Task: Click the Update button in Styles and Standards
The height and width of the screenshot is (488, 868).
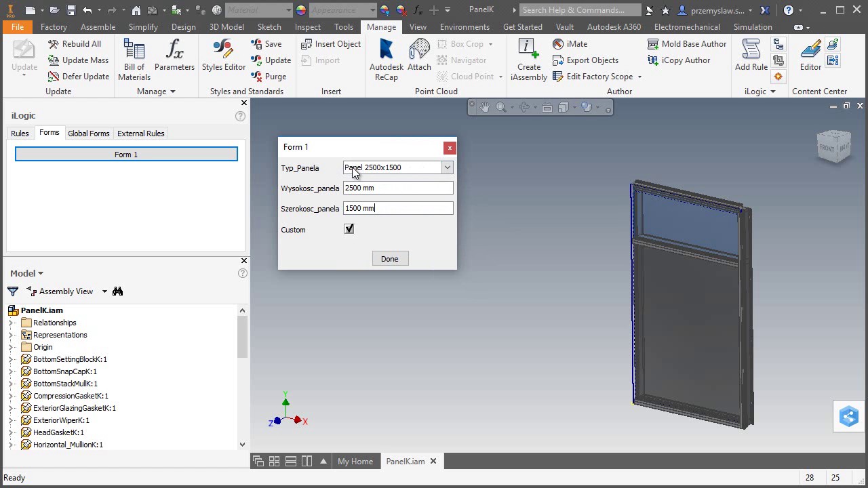Action: point(271,60)
